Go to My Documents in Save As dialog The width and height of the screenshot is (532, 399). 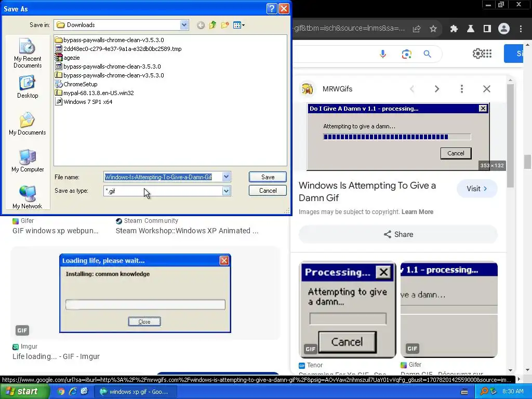click(x=28, y=124)
